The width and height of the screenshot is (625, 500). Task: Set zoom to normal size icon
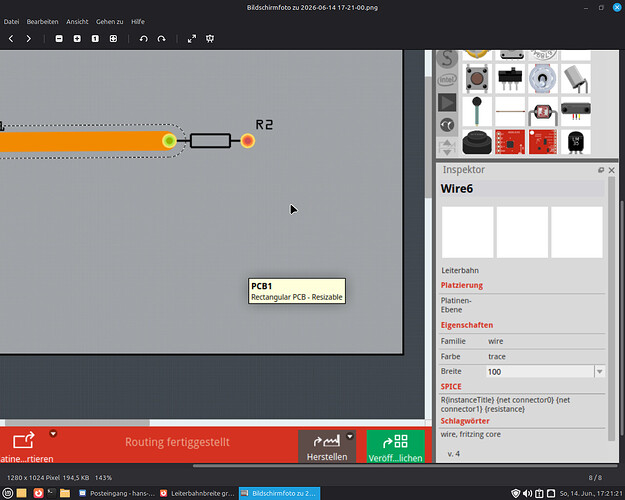coord(95,39)
